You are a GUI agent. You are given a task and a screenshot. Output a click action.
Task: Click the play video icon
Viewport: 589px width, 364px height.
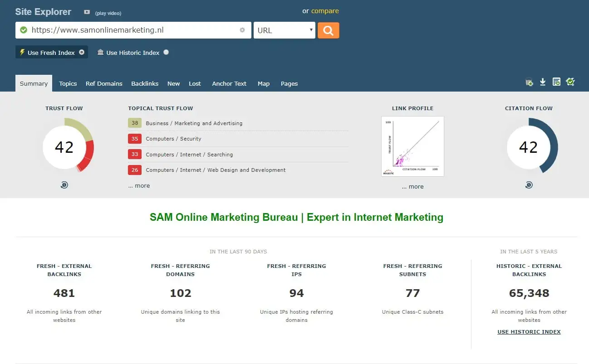coord(87,12)
